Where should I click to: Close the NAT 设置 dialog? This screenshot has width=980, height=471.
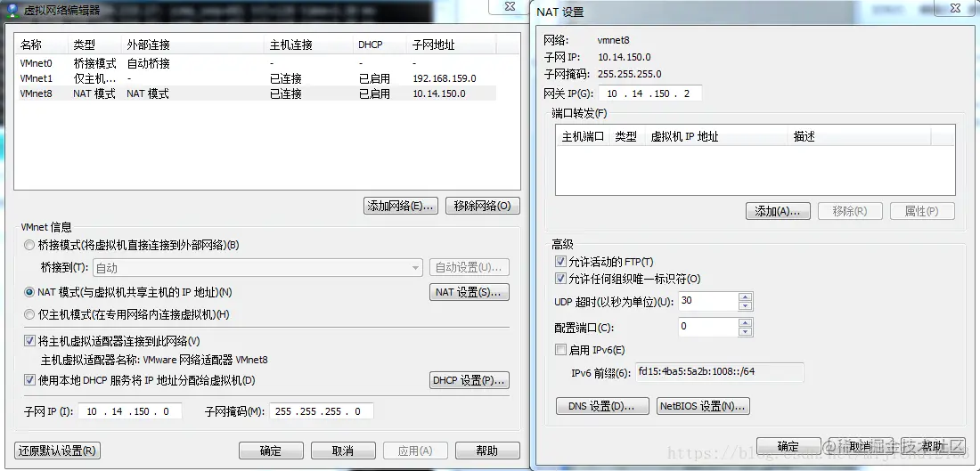pos(956,7)
